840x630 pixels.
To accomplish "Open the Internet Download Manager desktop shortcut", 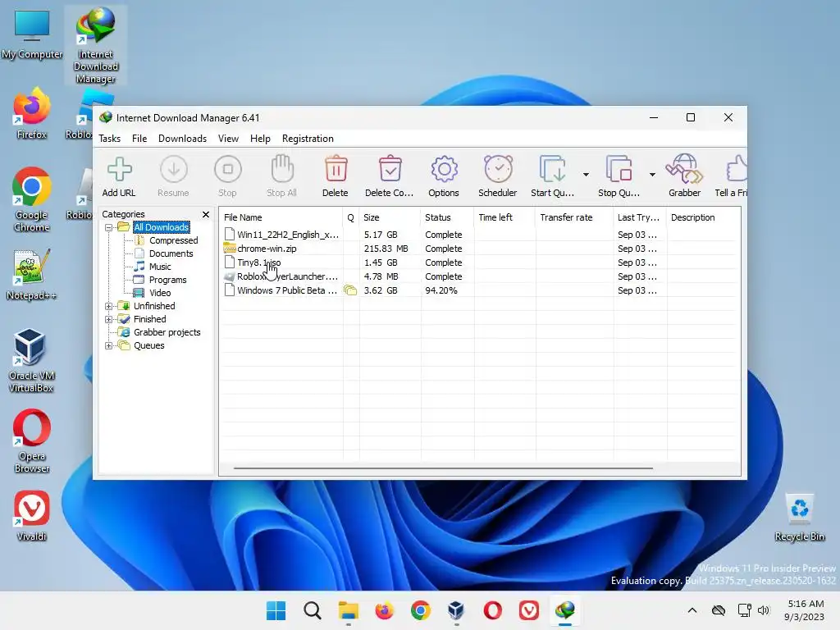I will point(96,46).
